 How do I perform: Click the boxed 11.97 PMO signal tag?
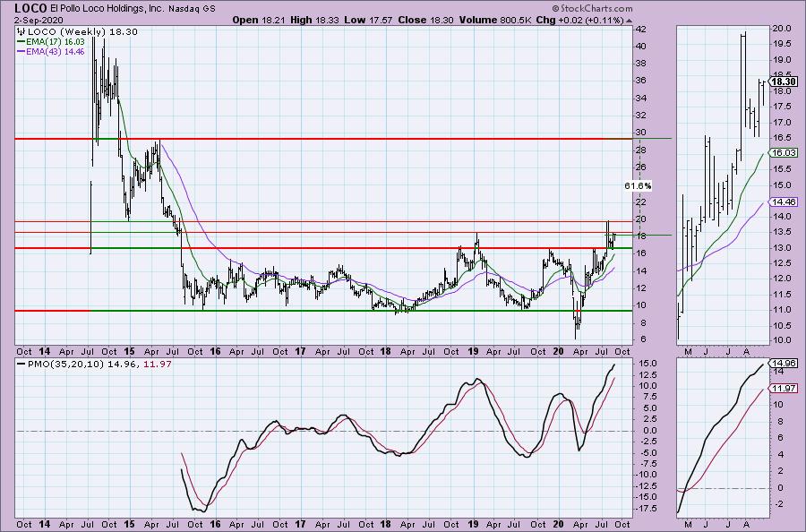click(x=784, y=388)
